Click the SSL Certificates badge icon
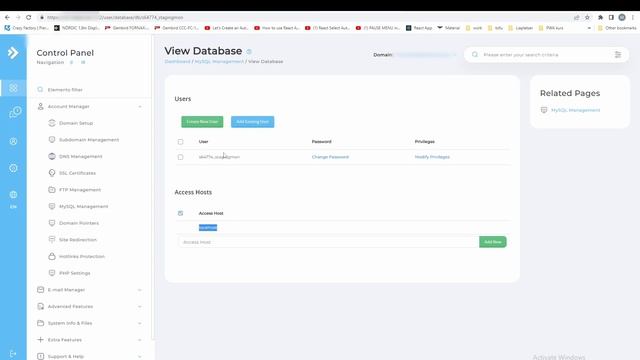The image size is (640, 360). click(x=52, y=173)
